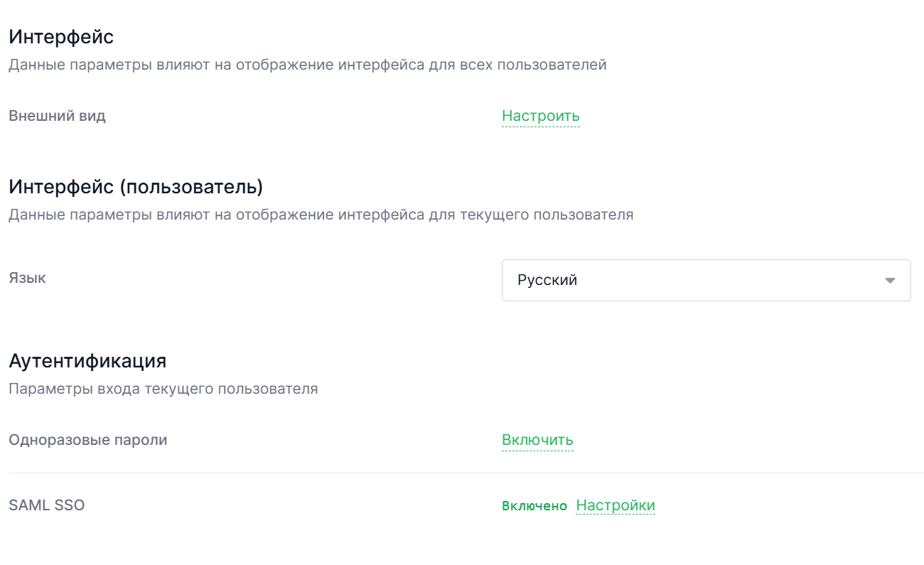This screenshot has height=565, width=924.
Task: Click the Одноразовые пароли label
Action: pyautogui.click(x=87, y=439)
